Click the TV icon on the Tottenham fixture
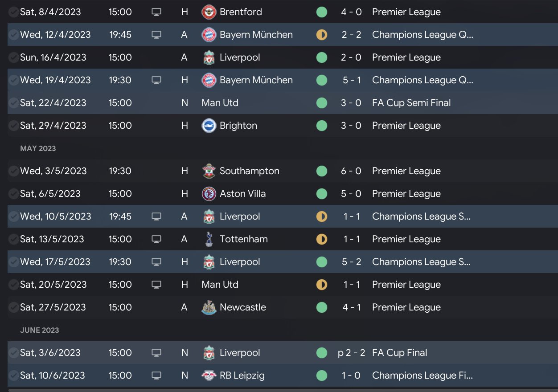This screenshot has width=558, height=392. (156, 239)
